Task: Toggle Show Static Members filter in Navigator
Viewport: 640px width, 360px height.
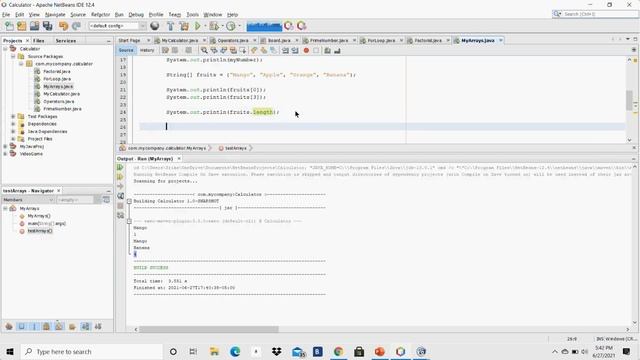Action: tap(34, 327)
